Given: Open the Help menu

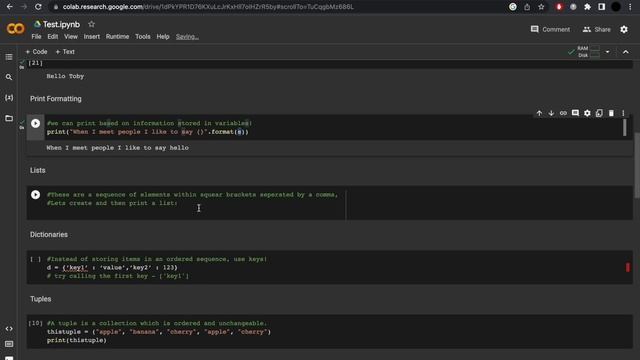Looking at the screenshot, I should pos(163,37).
